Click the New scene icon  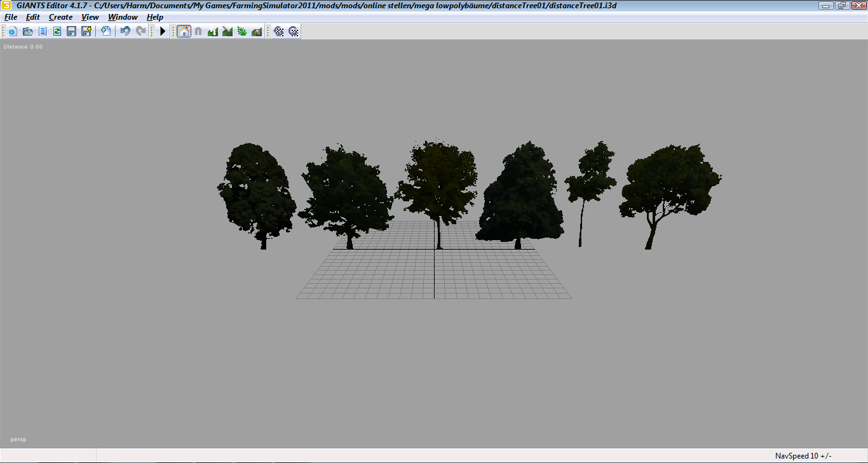(12, 31)
